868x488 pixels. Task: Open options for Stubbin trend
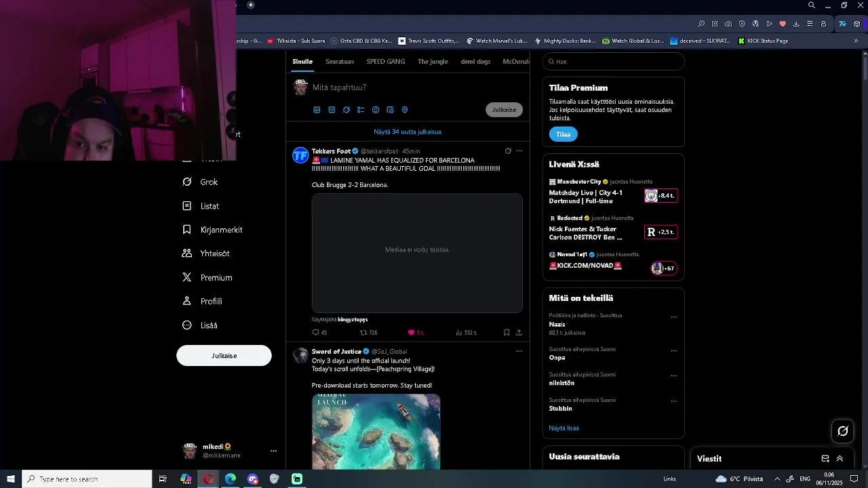click(673, 401)
